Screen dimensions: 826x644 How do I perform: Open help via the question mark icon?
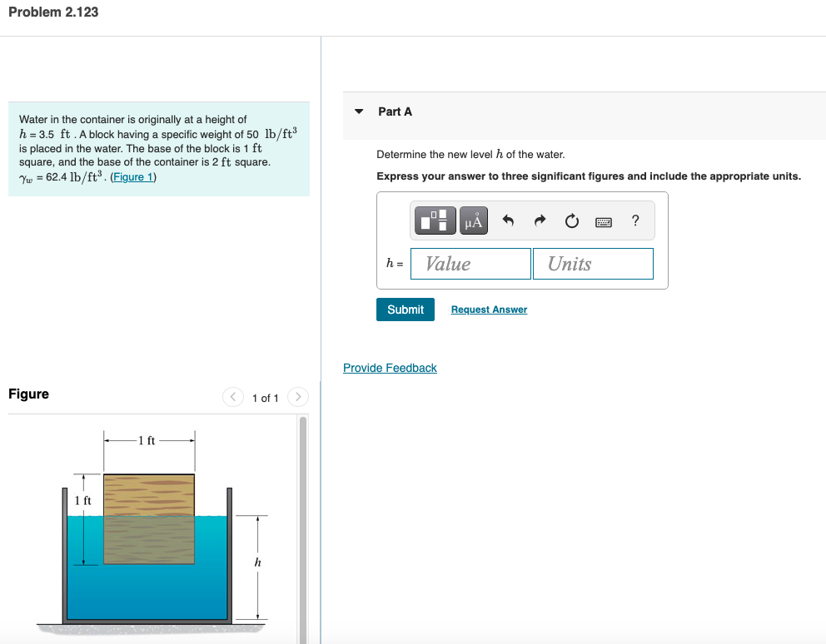(x=634, y=220)
